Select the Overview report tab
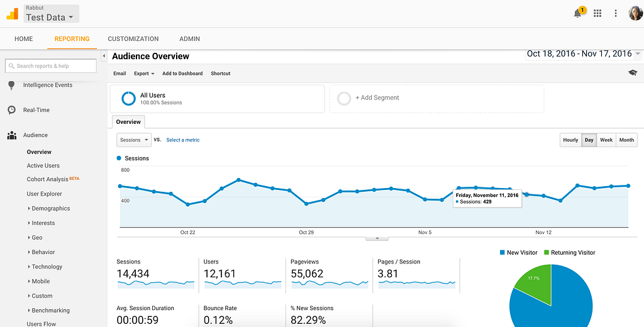This screenshot has height=327, width=644. click(128, 122)
